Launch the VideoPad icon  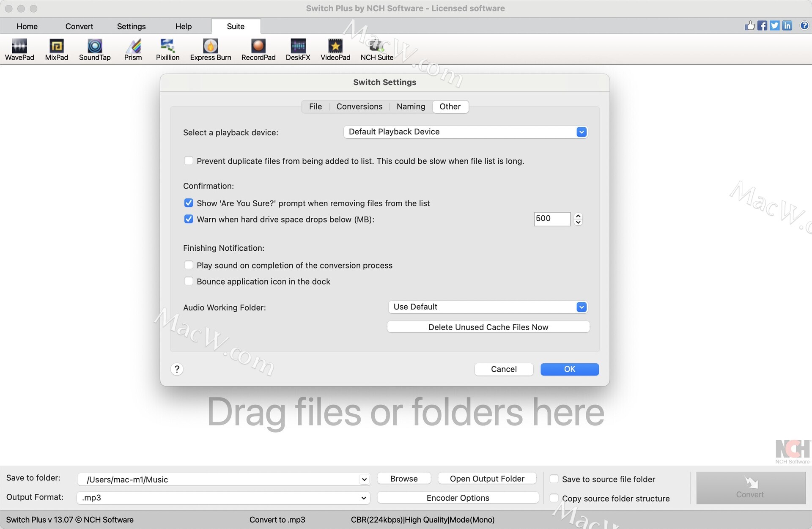335,46
